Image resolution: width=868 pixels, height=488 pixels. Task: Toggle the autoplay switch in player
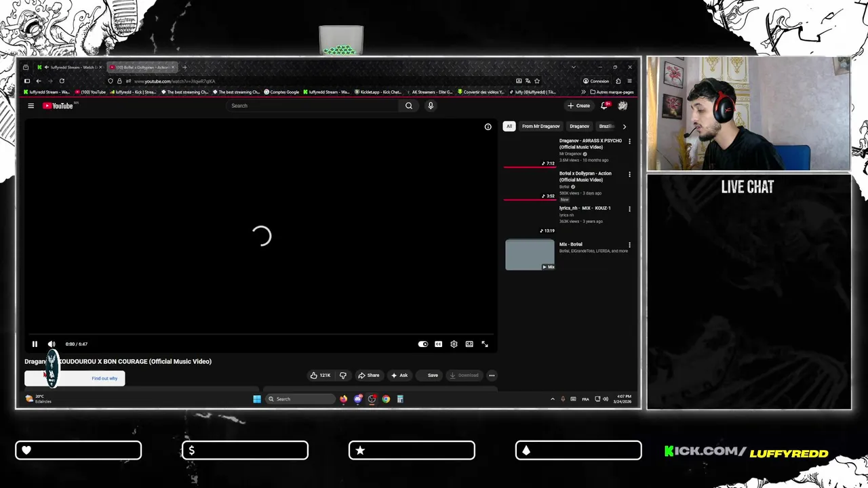pyautogui.click(x=423, y=344)
